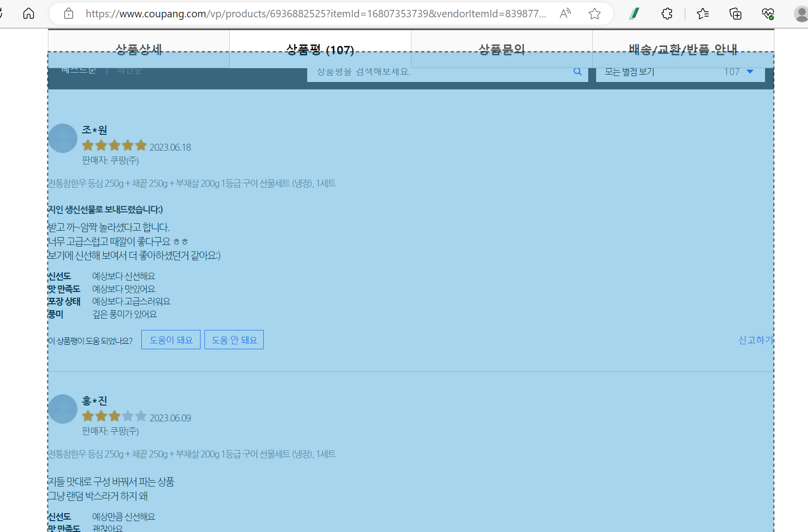808x532 pixels.
Task: Open green slash extension icon
Action: pos(635,13)
